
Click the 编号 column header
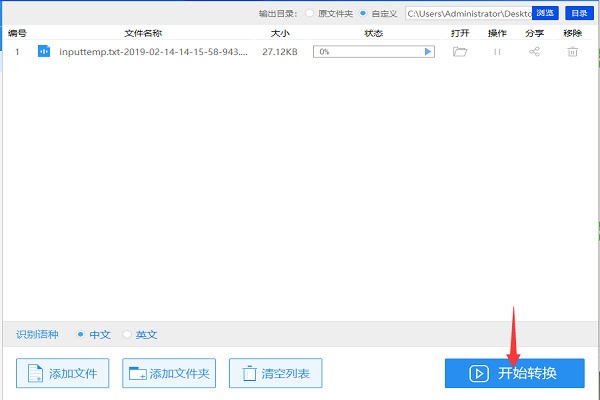[x=17, y=33]
